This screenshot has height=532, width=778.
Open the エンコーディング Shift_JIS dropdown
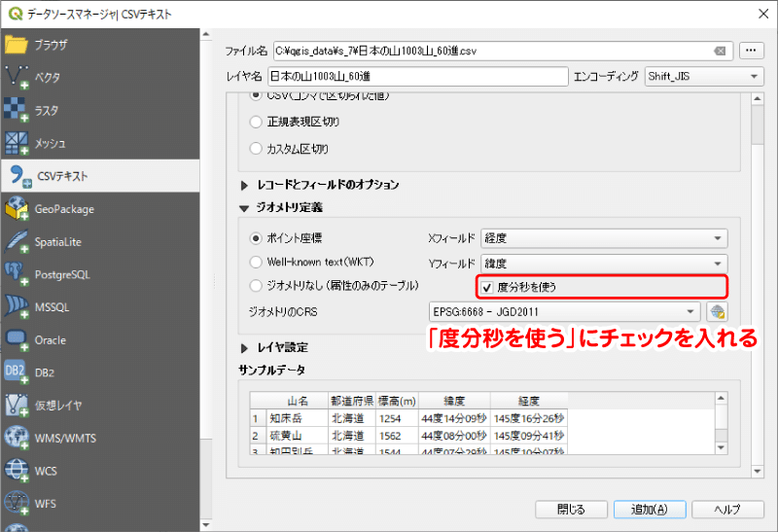[703, 77]
